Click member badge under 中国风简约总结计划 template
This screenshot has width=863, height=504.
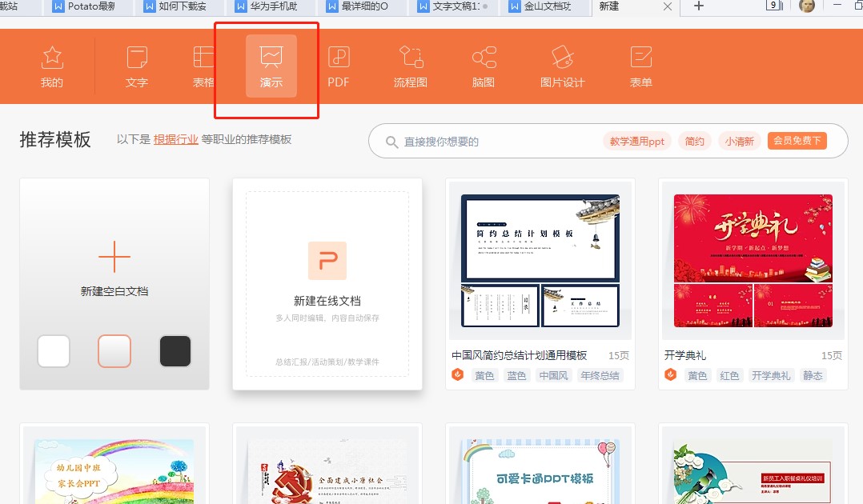pos(458,374)
